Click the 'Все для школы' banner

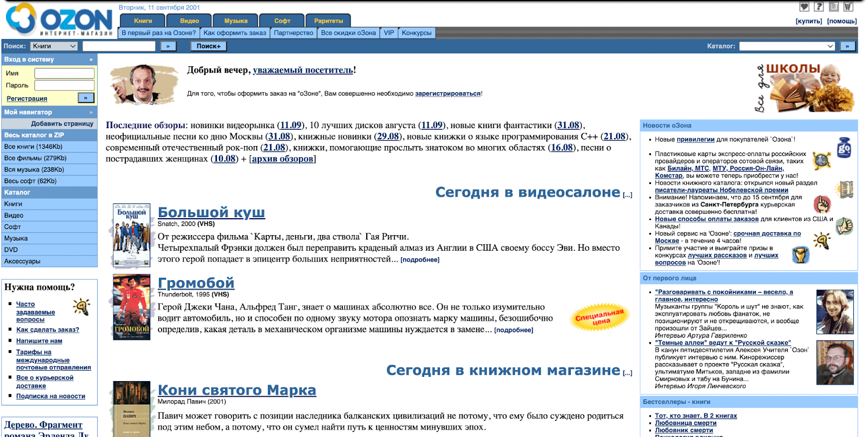[x=806, y=87]
